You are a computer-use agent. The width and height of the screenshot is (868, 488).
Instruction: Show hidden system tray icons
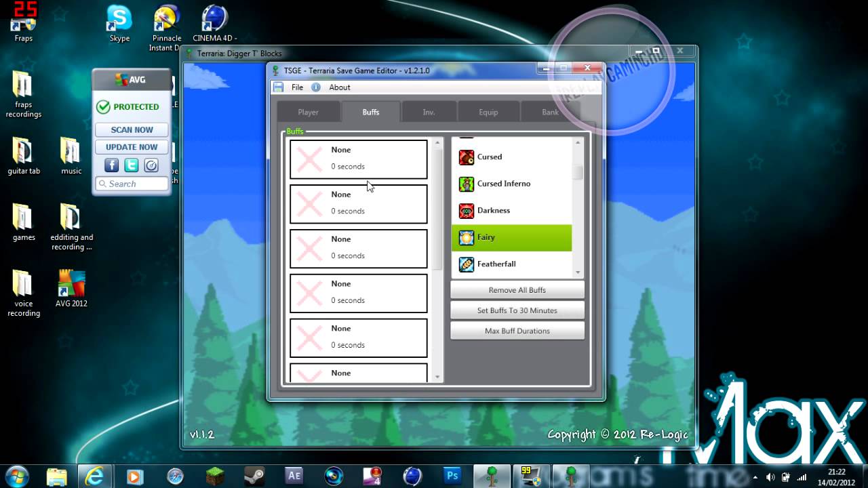[755, 477]
